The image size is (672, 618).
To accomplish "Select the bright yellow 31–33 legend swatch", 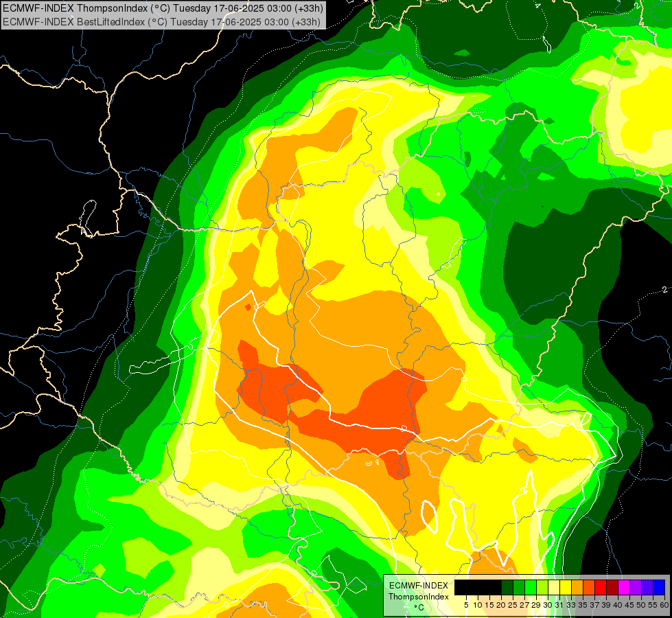I will pos(566,587).
